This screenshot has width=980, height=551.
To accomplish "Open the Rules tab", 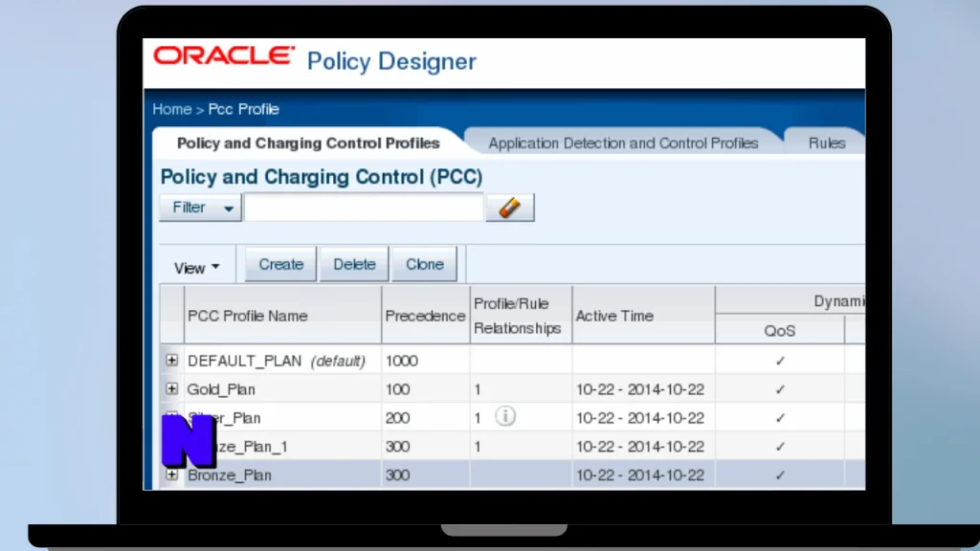I will click(826, 143).
